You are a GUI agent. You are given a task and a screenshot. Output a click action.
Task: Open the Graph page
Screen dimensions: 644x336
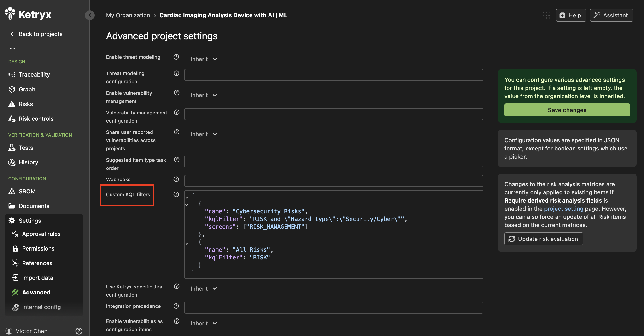click(x=22, y=89)
